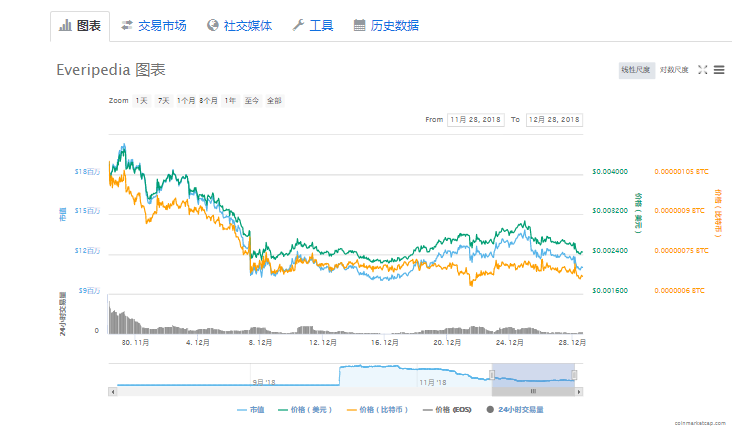
Task: Click the bar chart icon beside 图表
Action: pyautogui.click(x=65, y=25)
